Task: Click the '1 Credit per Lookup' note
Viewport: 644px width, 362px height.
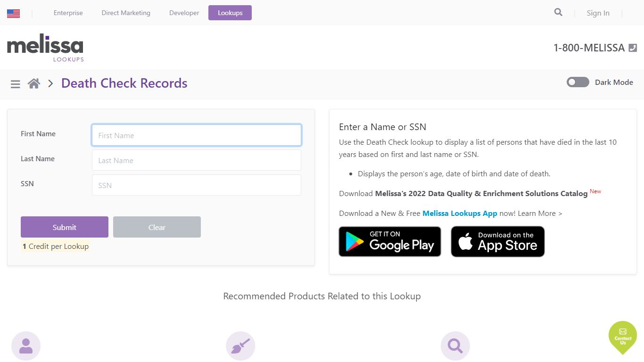Action: tap(56, 246)
